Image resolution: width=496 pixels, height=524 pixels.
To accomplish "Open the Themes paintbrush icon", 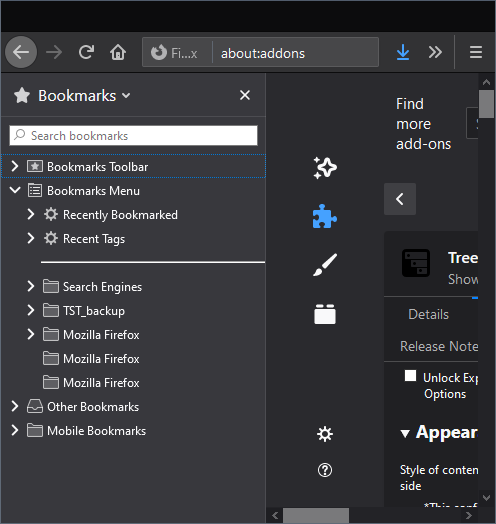I will pos(325,265).
